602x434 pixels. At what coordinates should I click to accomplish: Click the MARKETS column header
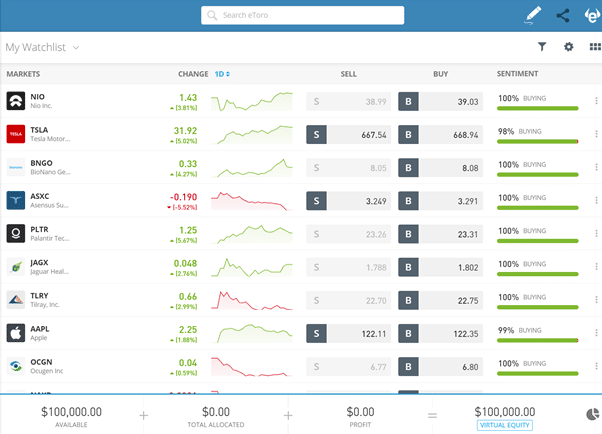click(x=23, y=74)
